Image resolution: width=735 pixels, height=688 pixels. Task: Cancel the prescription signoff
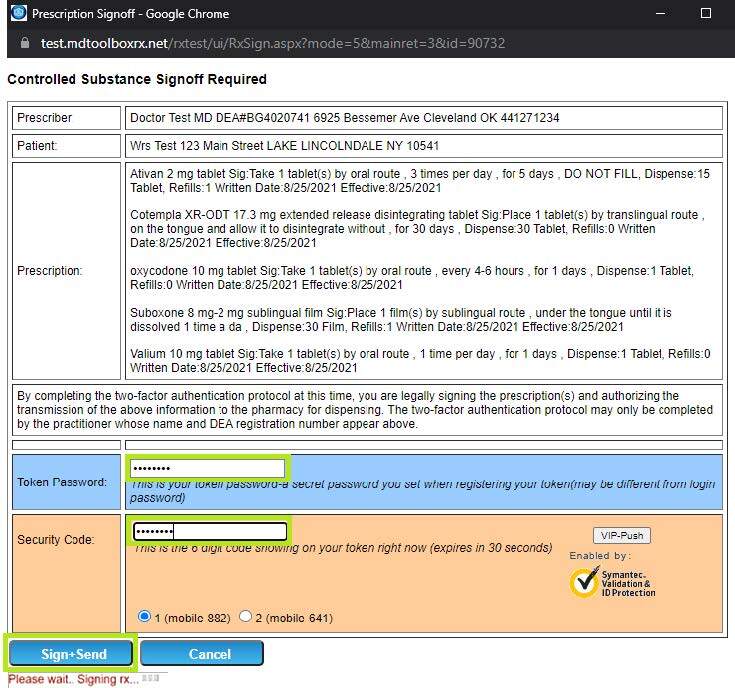click(x=202, y=653)
